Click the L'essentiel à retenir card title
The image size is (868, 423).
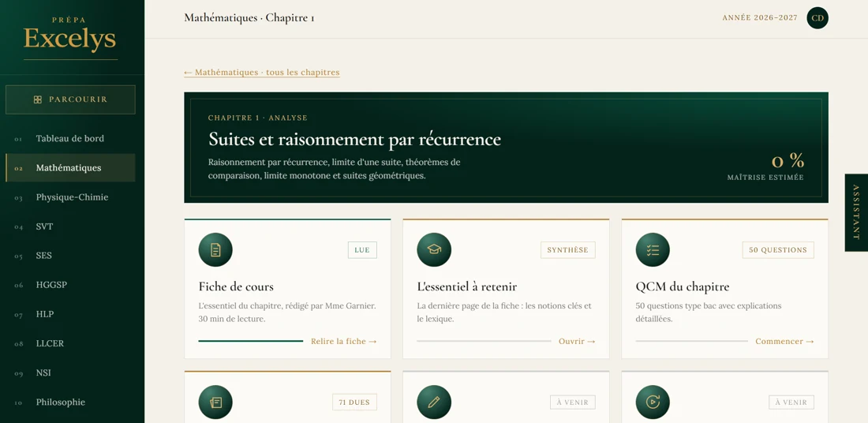point(466,286)
